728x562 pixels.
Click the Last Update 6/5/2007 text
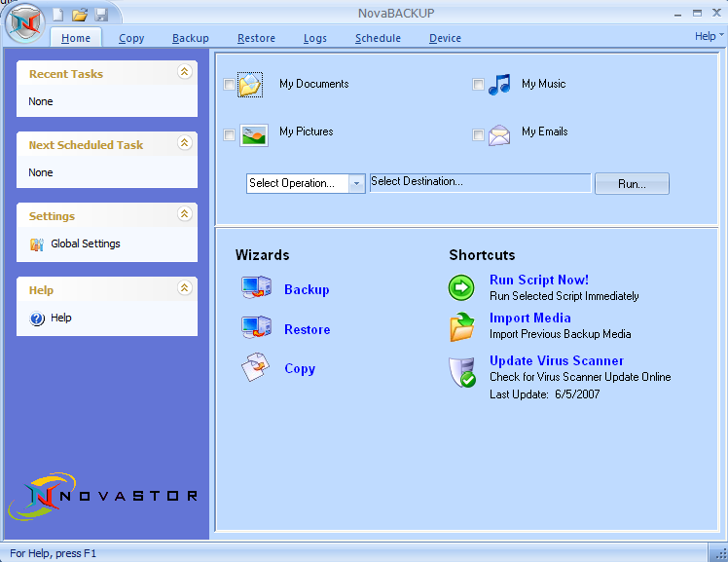pyautogui.click(x=545, y=394)
